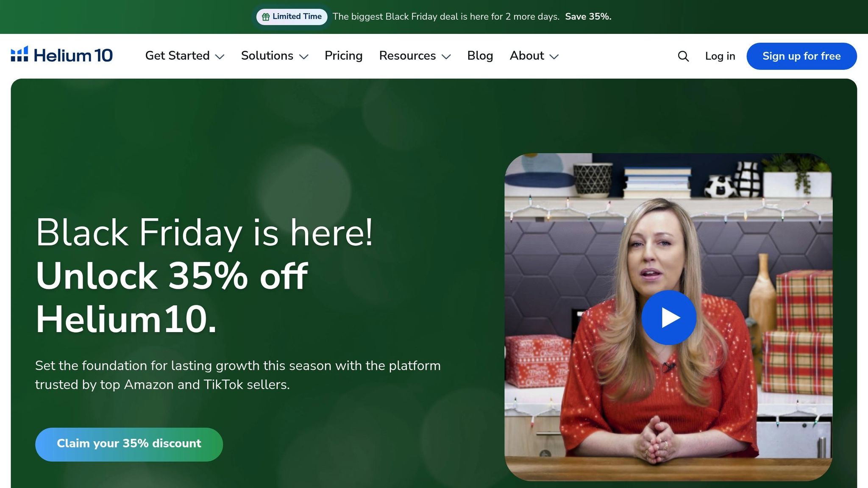Click the Log in link

pos(720,56)
